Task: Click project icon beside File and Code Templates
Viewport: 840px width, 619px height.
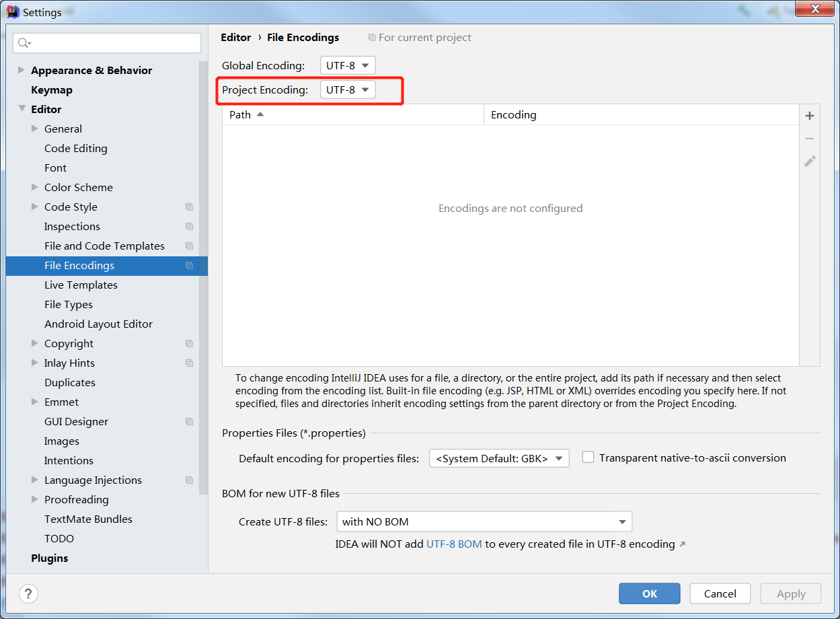Action: (190, 246)
